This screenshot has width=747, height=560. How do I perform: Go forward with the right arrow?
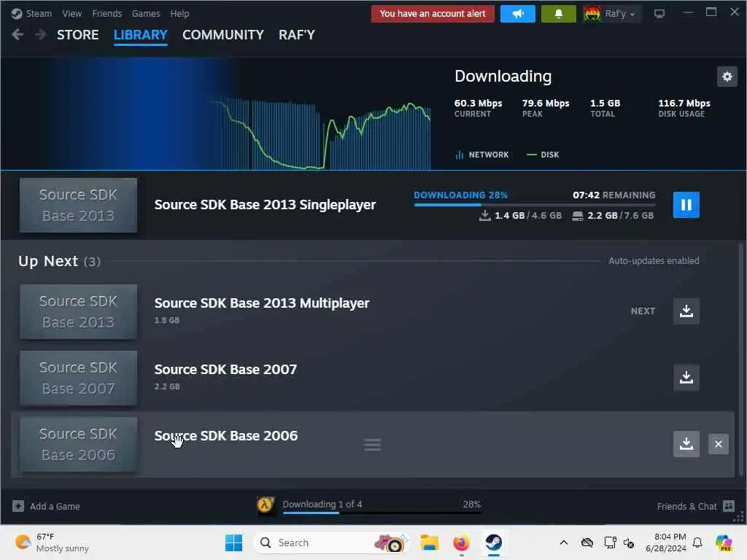pos(41,35)
